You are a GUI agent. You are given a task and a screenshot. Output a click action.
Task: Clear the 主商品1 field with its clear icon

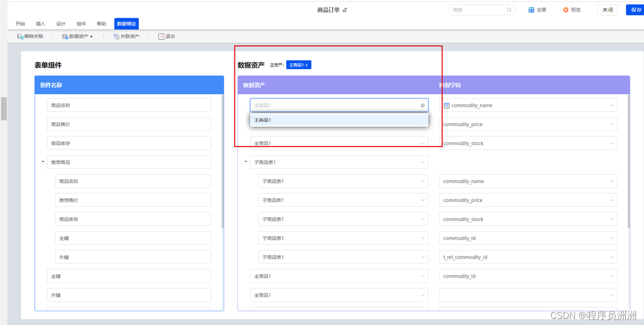coord(423,105)
